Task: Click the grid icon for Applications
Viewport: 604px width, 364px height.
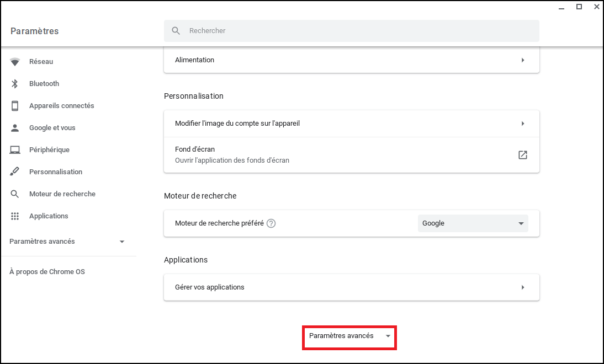Action: pyautogui.click(x=15, y=216)
